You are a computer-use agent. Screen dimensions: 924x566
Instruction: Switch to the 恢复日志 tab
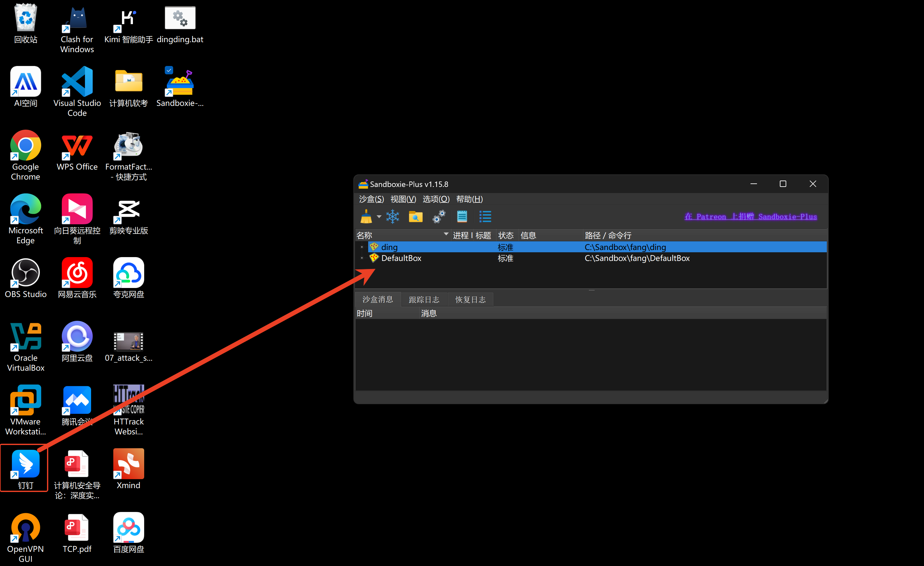470,300
